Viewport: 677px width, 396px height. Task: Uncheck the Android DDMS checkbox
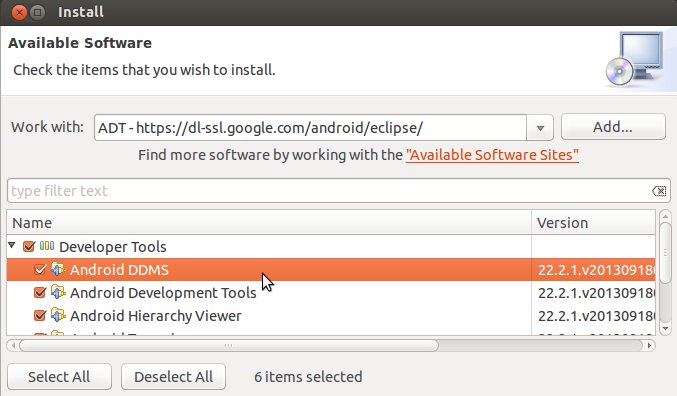40,269
